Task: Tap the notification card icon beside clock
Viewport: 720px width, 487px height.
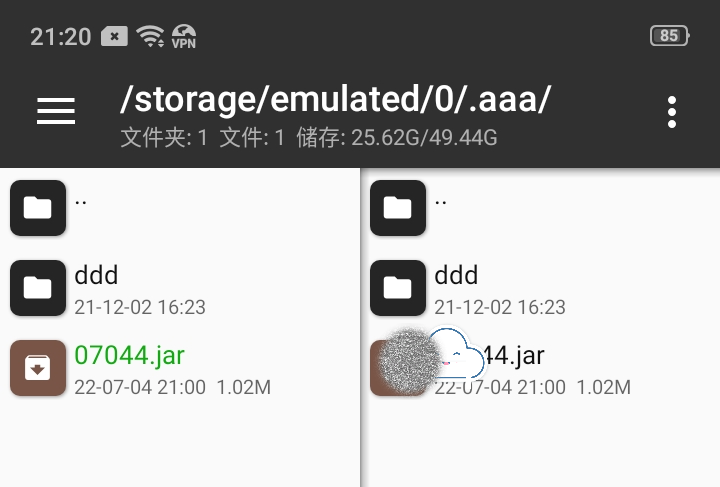Action: [114, 36]
